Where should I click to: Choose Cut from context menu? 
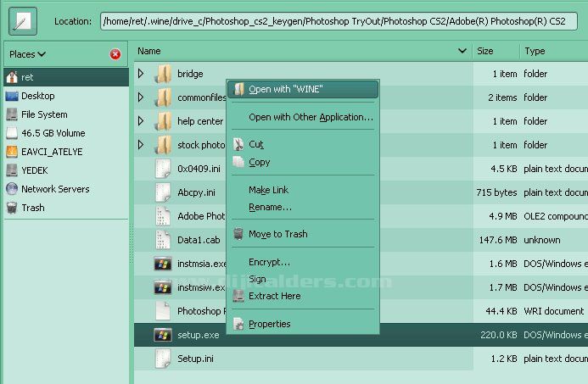point(303,144)
